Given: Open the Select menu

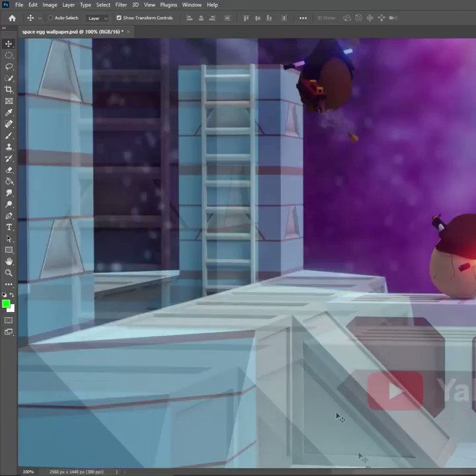Looking at the screenshot, I should [x=103, y=5].
